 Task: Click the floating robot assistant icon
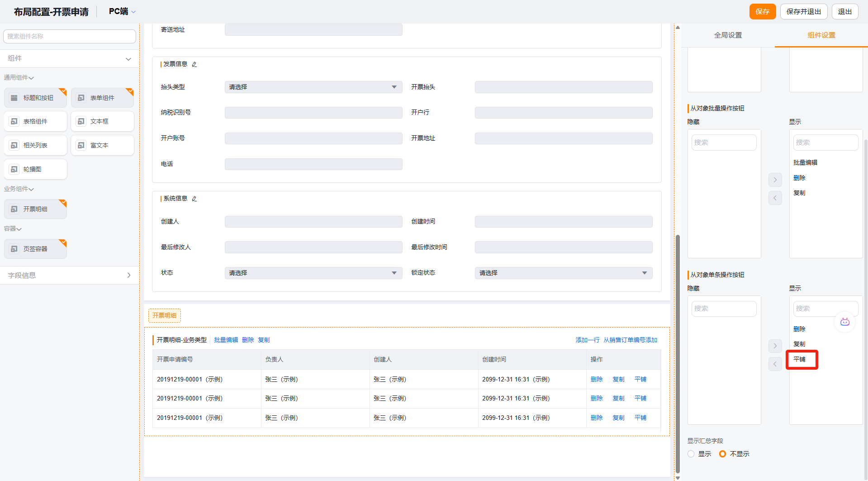[844, 322]
